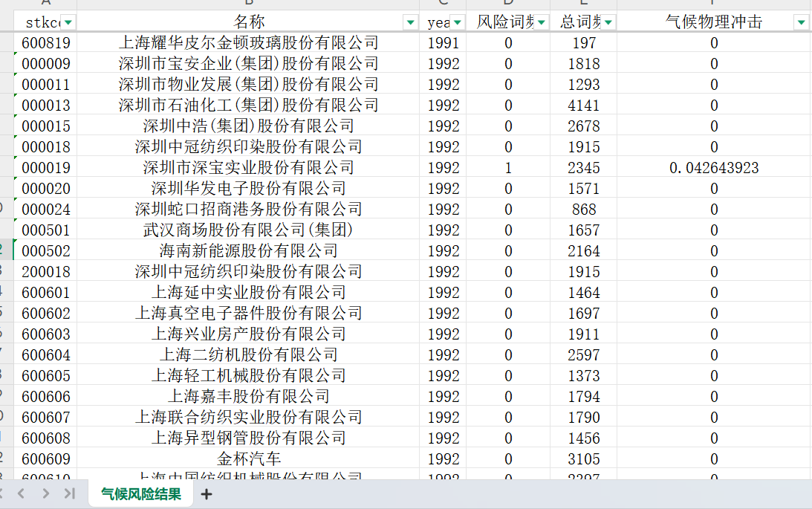Screen dimensions: 812x509
Task: Select cell 金杯汽车
Action: (248, 458)
